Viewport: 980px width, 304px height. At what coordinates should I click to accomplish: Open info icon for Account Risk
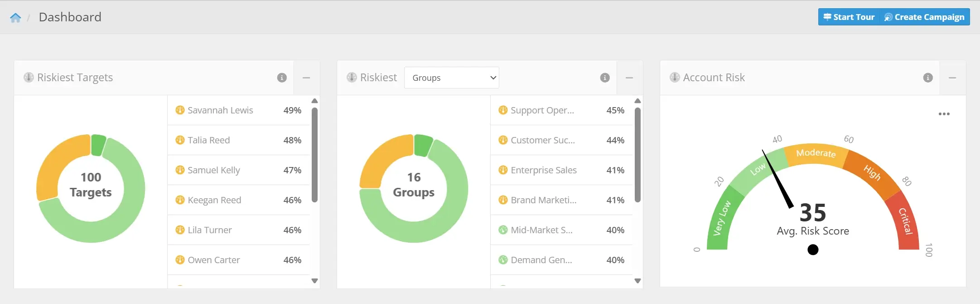click(x=928, y=78)
